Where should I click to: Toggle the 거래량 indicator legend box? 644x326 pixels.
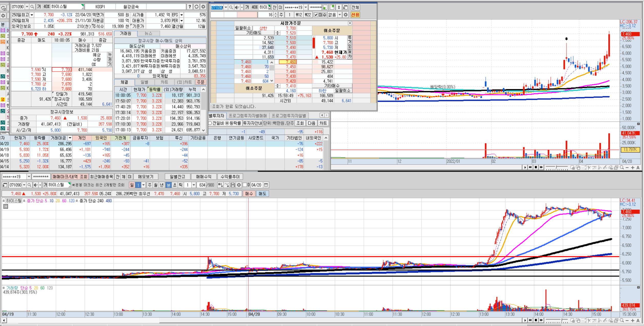pyautogui.click(x=4, y=288)
